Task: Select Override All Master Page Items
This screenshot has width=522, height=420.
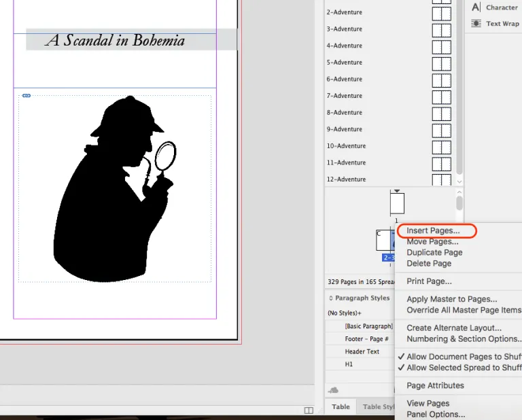Action: (x=464, y=310)
